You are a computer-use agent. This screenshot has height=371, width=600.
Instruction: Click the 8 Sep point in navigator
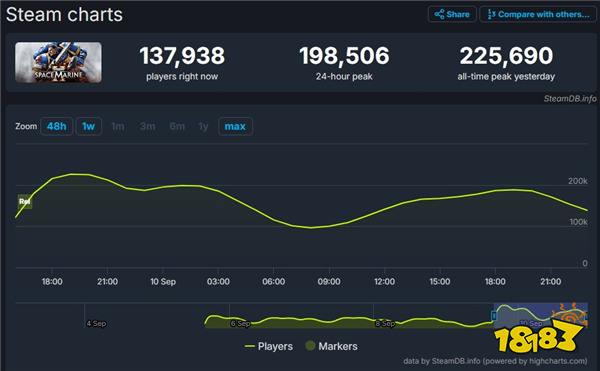pos(385,324)
